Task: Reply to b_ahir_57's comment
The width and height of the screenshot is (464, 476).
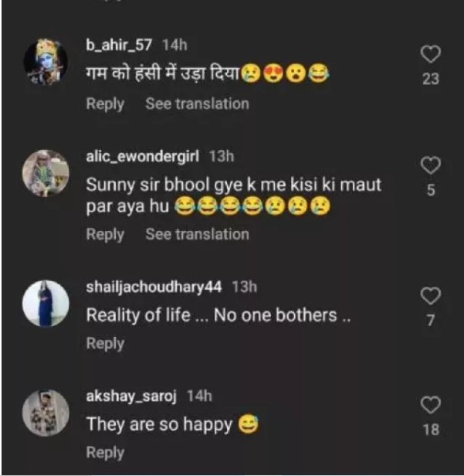Action: [105, 104]
